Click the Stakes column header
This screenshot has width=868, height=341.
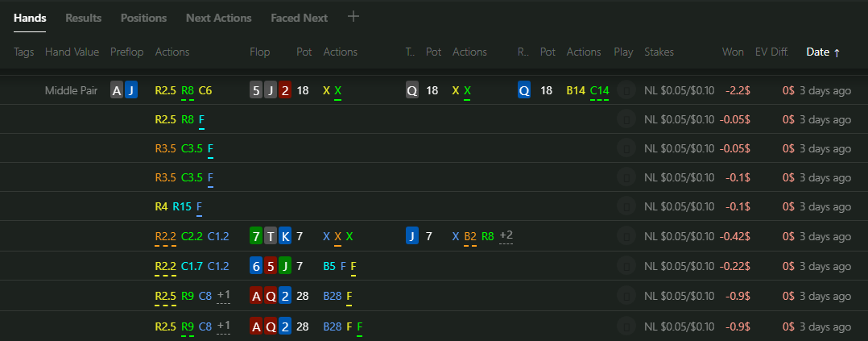coord(659,52)
